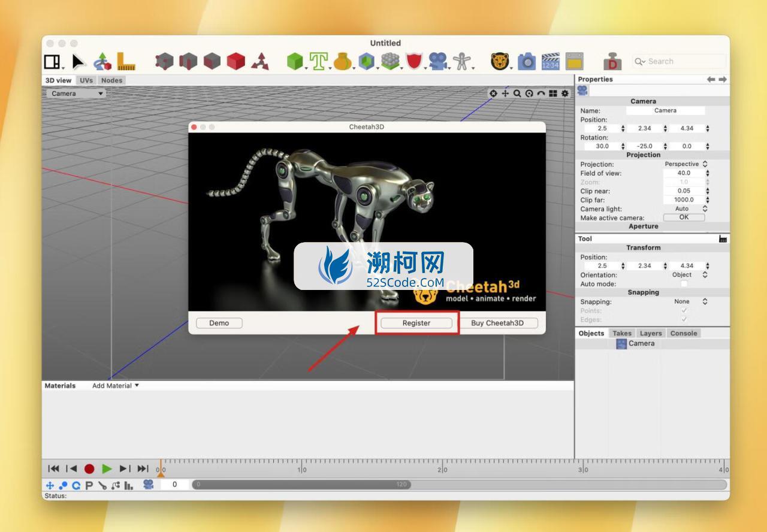Click the yellow render window icon
Screen dimensions: 767x532
(x=574, y=61)
